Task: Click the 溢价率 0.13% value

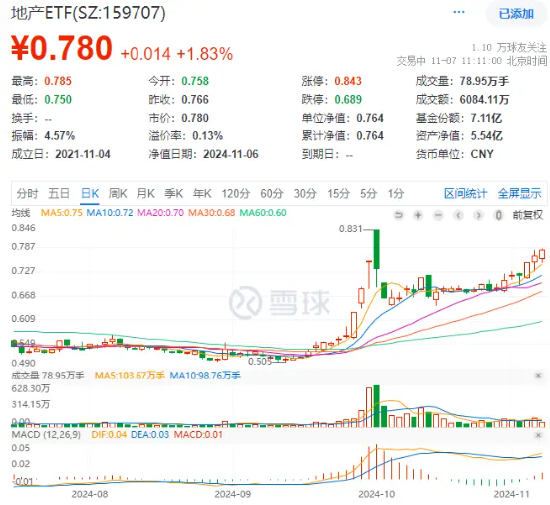Action: tap(207, 136)
